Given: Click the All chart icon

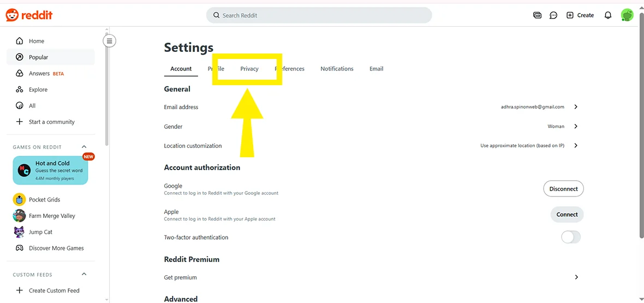Looking at the screenshot, I should click(19, 106).
